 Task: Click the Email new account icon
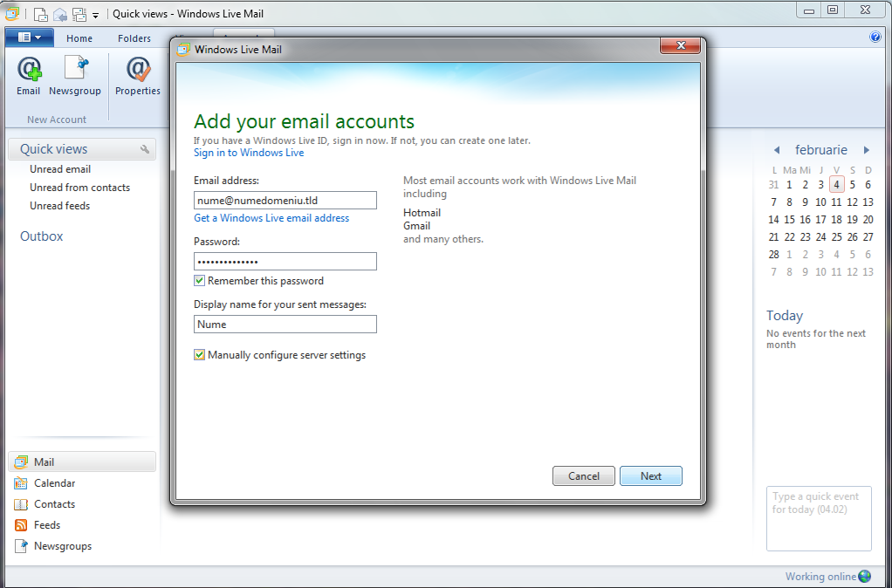click(x=29, y=75)
